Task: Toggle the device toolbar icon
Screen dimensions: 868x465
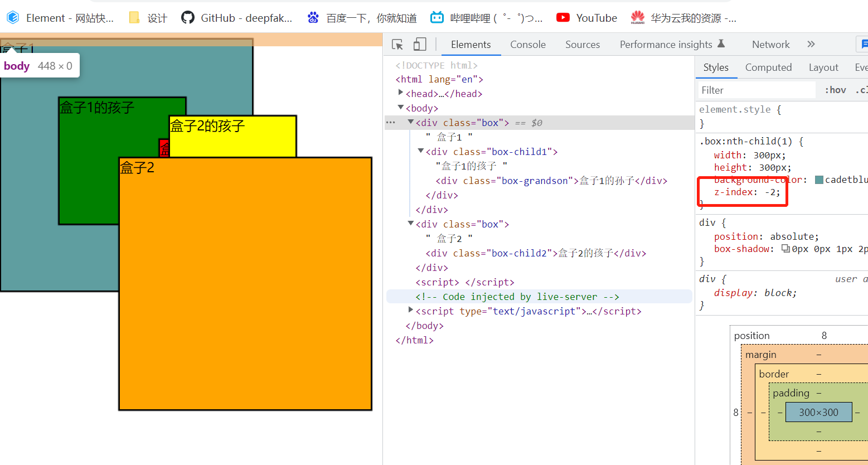Action: coord(420,45)
